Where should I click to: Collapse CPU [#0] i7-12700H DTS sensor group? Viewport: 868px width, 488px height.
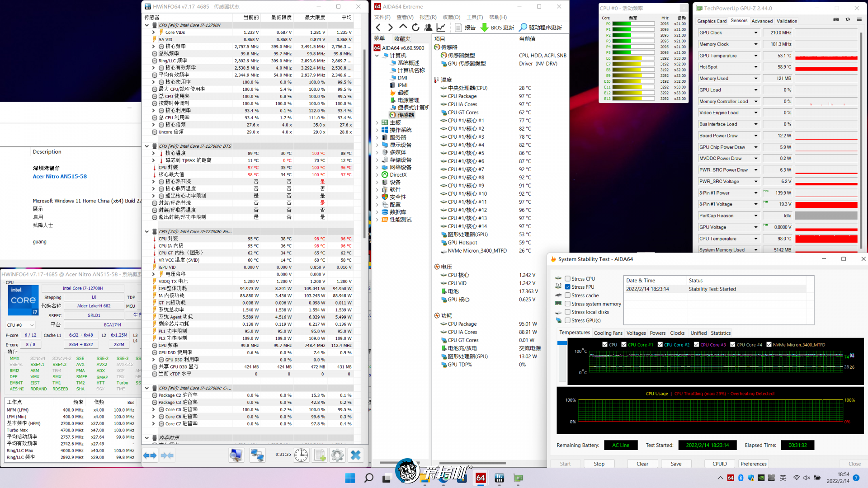tap(147, 146)
